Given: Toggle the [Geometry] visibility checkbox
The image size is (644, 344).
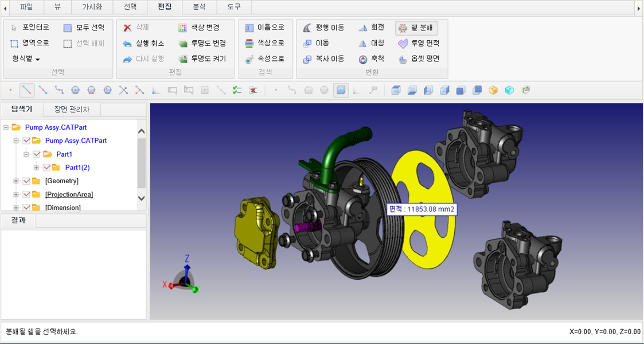Looking at the screenshot, I should coord(26,181).
